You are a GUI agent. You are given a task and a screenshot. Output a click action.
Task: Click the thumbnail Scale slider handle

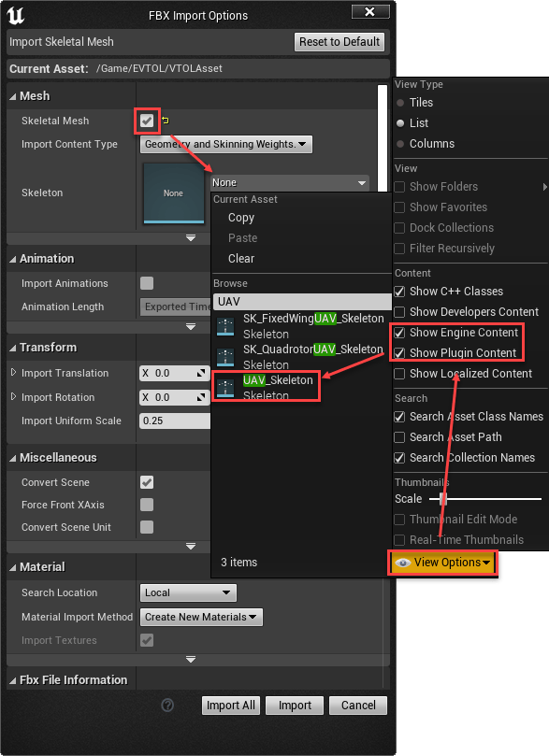[443, 499]
